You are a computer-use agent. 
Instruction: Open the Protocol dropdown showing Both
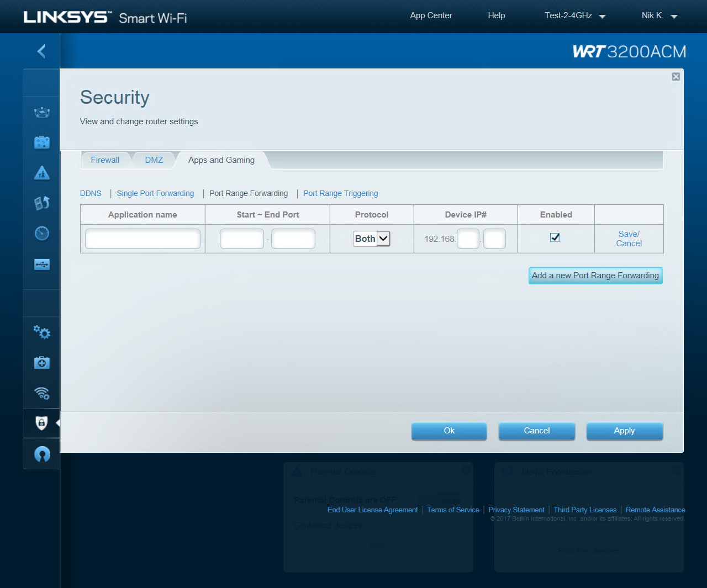(x=372, y=239)
